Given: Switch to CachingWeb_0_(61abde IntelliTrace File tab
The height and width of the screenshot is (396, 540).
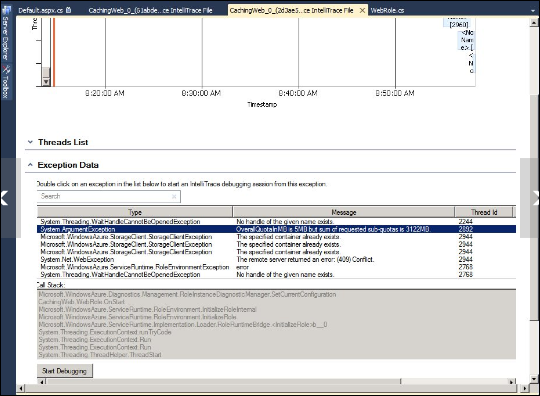Looking at the screenshot, I should 150,10.
